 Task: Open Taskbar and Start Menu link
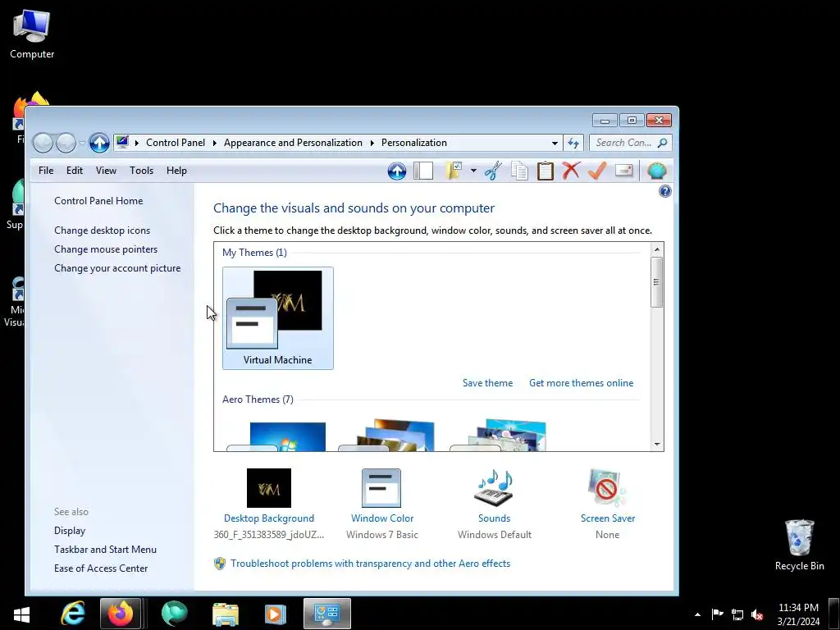(x=106, y=549)
